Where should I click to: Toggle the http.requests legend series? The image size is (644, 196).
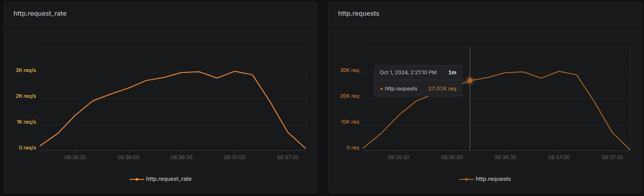tap(485, 179)
